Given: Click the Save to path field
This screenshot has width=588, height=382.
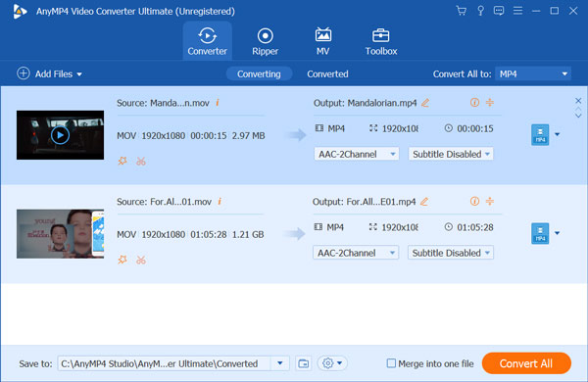Looking at the screenshot, I should click(x=164, y=363).
